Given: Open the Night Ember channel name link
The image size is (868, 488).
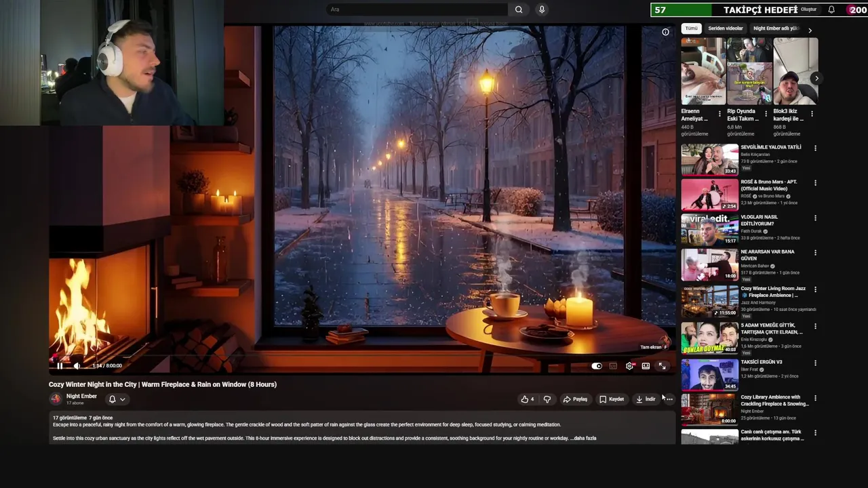Looking at the screenshot, I should click(x=81, y=396).
